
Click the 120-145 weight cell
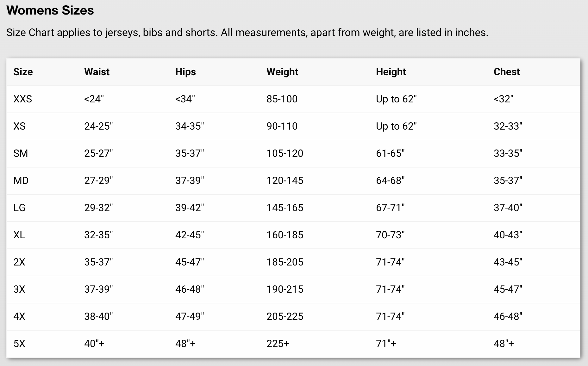point(285,180)
